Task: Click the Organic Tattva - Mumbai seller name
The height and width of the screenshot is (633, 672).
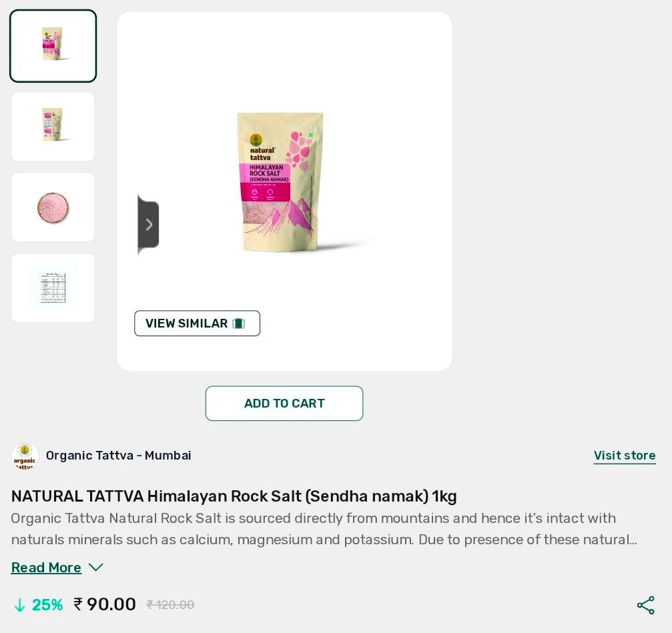Action: [x=119, y=456]
